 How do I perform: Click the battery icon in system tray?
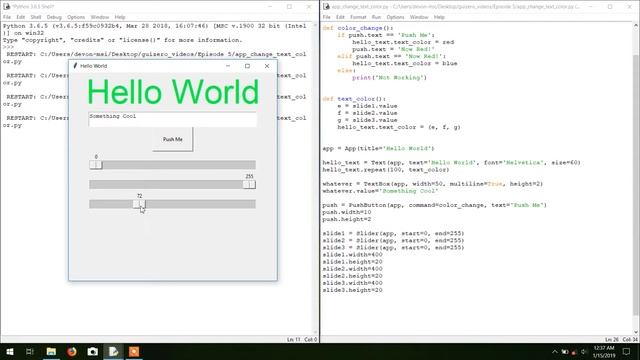(x=564, y=352)
